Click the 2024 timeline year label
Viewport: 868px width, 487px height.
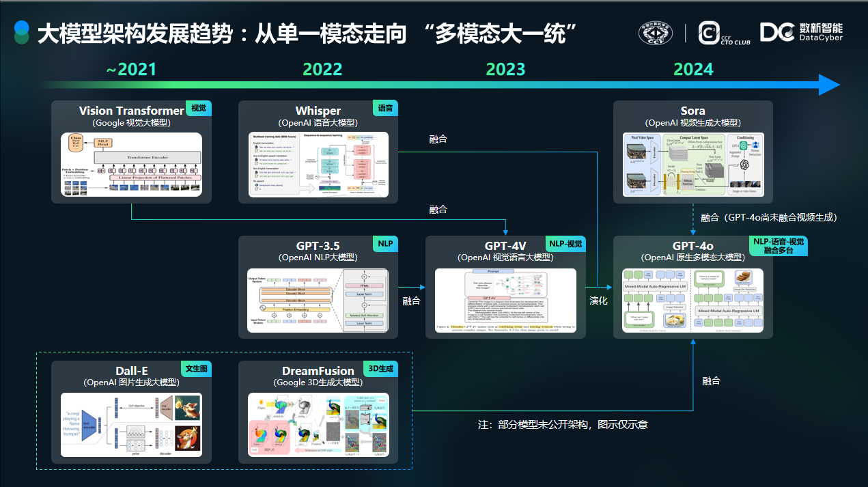pos(693,70)
